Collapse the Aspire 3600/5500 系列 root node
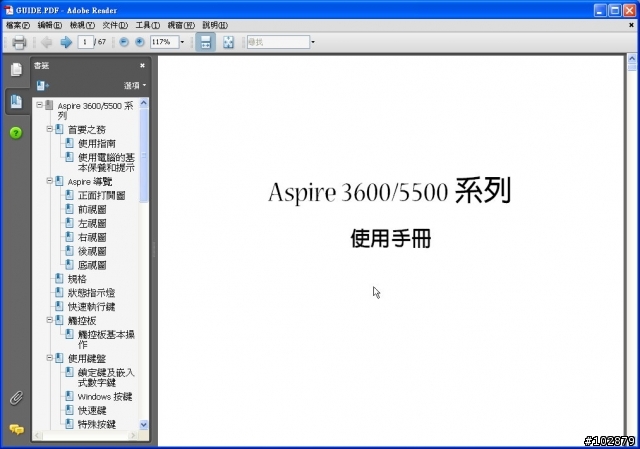 [39, 105]
